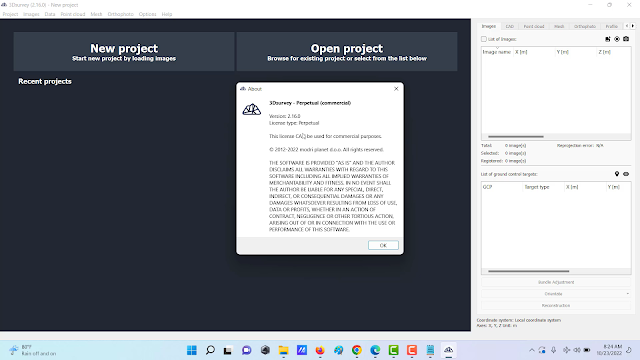This screenshot has width=640, height=360.
Task: Switch to the Orthophoto panel tab
Action: pos(584,26)
